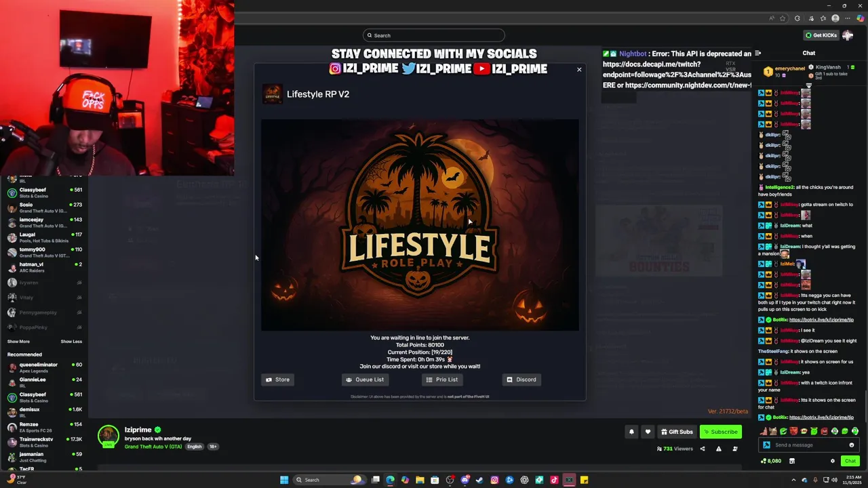
Task: Open the channel shop icon
Action: coord(791,461)
